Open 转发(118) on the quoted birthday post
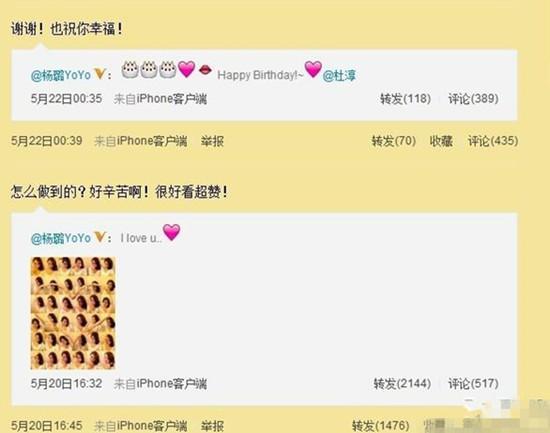Image resolution: width=550 pixels, height=433 pixels. (405, 99)
